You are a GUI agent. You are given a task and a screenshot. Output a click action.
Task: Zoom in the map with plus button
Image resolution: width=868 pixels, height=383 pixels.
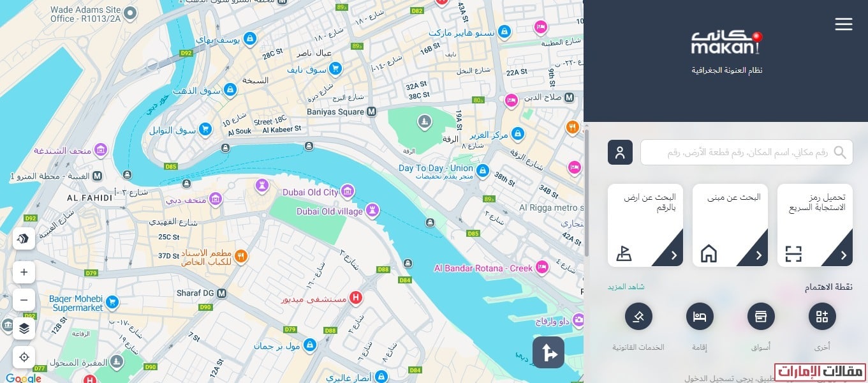click(24, 273)
